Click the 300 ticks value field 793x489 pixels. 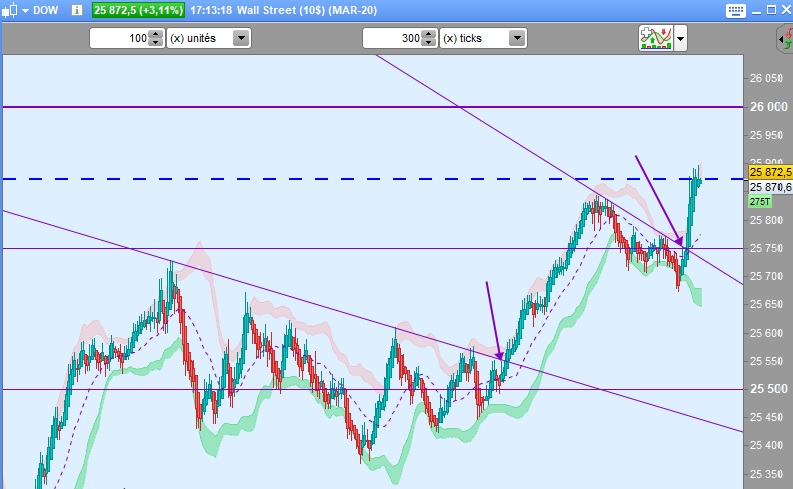392,38
